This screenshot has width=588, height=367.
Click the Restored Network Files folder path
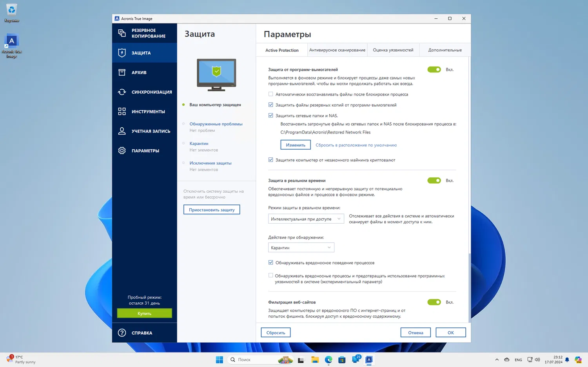pyautogui.click(x=325, y=132)
